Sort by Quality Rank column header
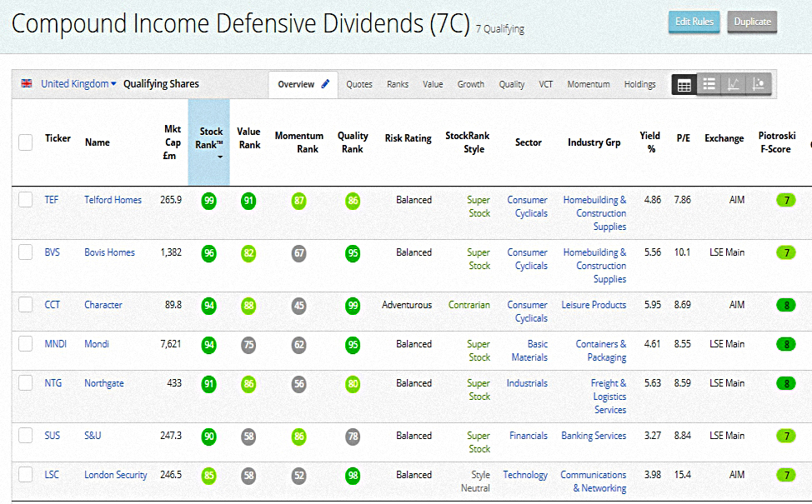The width and height of the screenshot is (812, 504). point(353,142)
